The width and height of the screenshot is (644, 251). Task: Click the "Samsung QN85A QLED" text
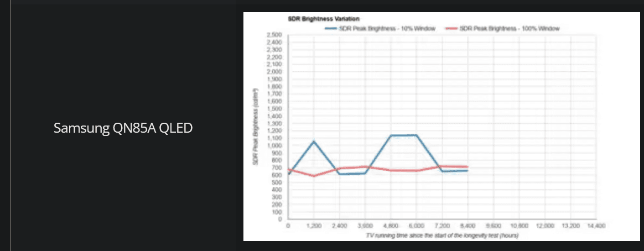click(x=123, y=128)
